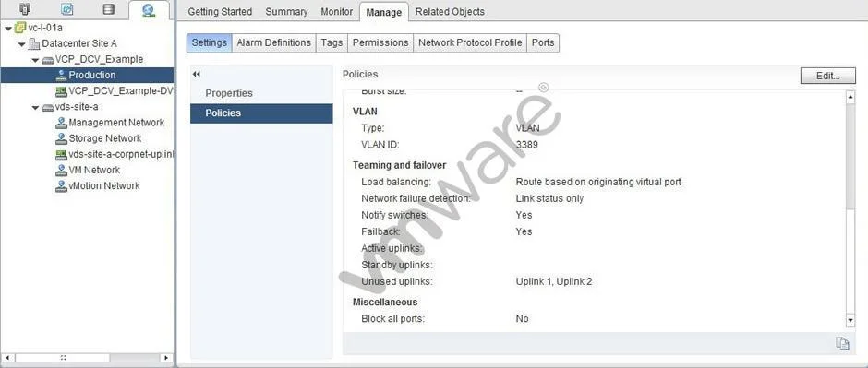Open the Hosts and Clusters navigator icon
This screenshot has width=868, height=368.
tap(26, 8)
